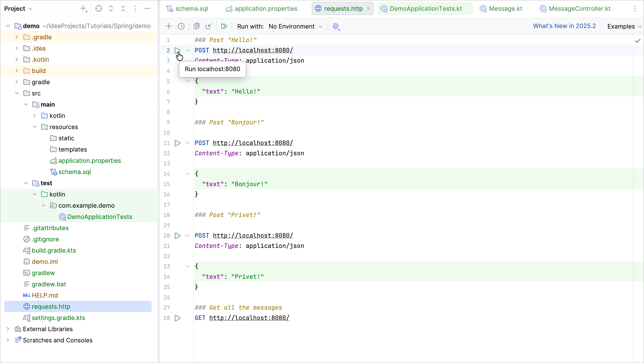Viewport: 644px width, 363px height.
Task: Open request history clock icon
Action: pyautogui.click(x=181, y=26)
